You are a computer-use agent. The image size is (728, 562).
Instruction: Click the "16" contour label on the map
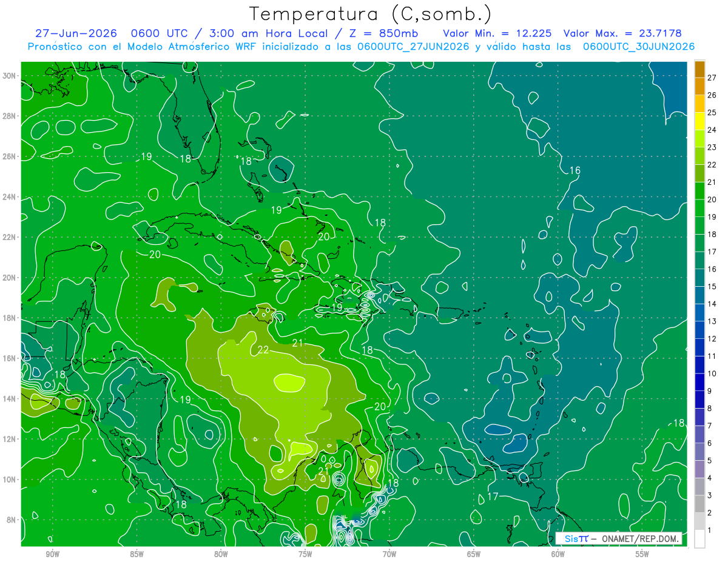click(x=575, y=170)
